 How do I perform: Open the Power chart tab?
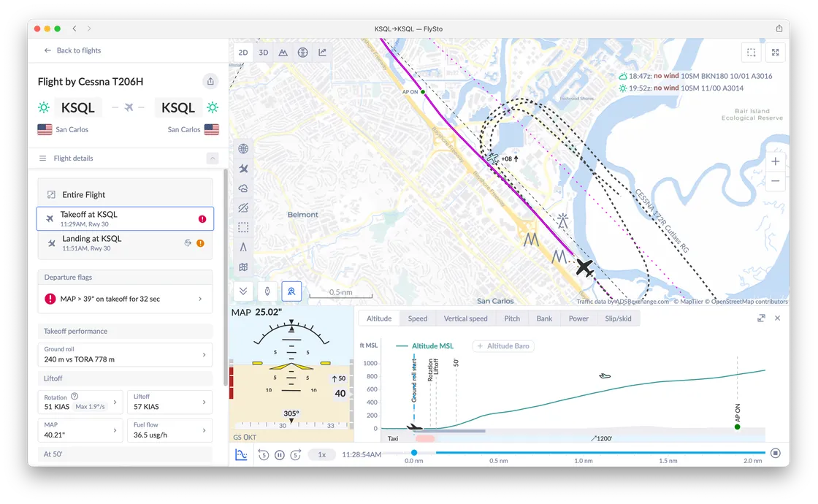pyautogui.click(x=578, y=318)
